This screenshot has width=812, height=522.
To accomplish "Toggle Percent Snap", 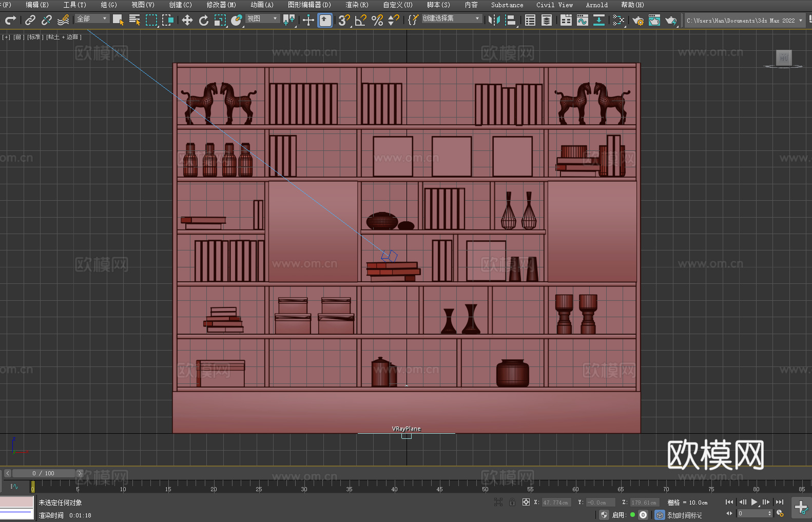I will (x=377, y=20).
